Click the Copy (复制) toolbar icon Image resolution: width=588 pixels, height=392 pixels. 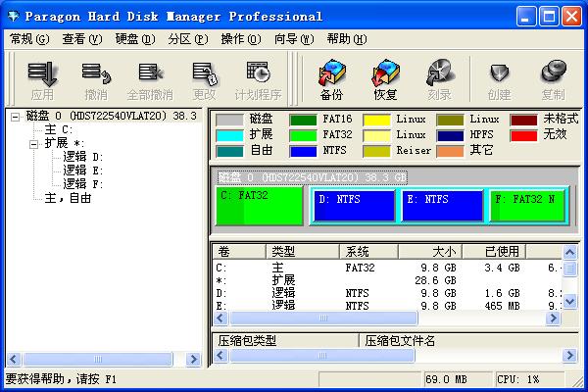(554, 77)
